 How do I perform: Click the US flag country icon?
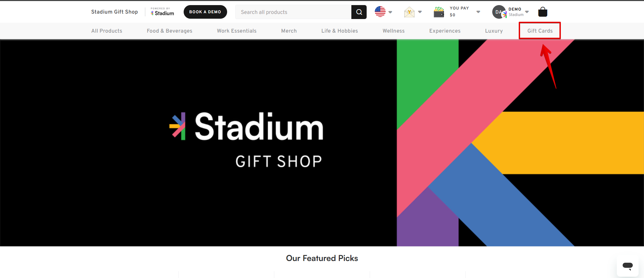point(380,12)
